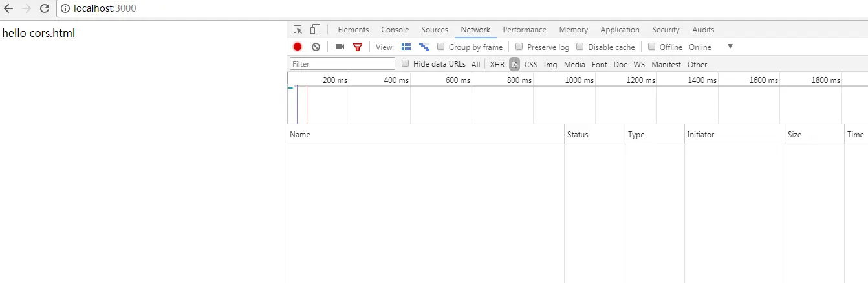
Task: Check the Preserve log option
Action: click(x=519, y=47)
